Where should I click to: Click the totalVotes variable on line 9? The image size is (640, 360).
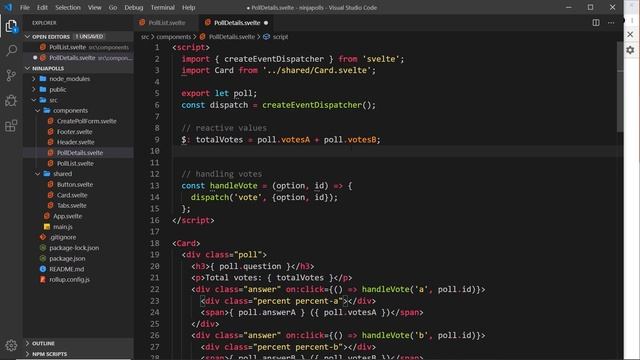219,140
